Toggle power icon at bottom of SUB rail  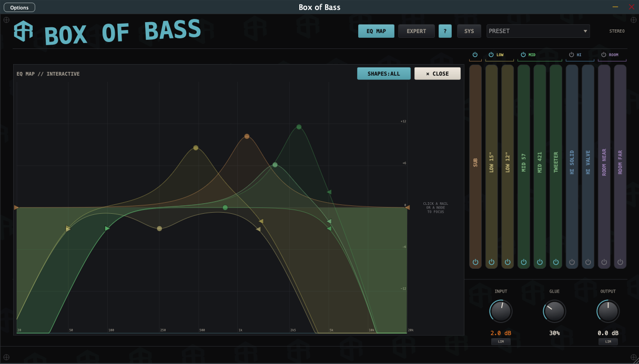coord(475,262)
